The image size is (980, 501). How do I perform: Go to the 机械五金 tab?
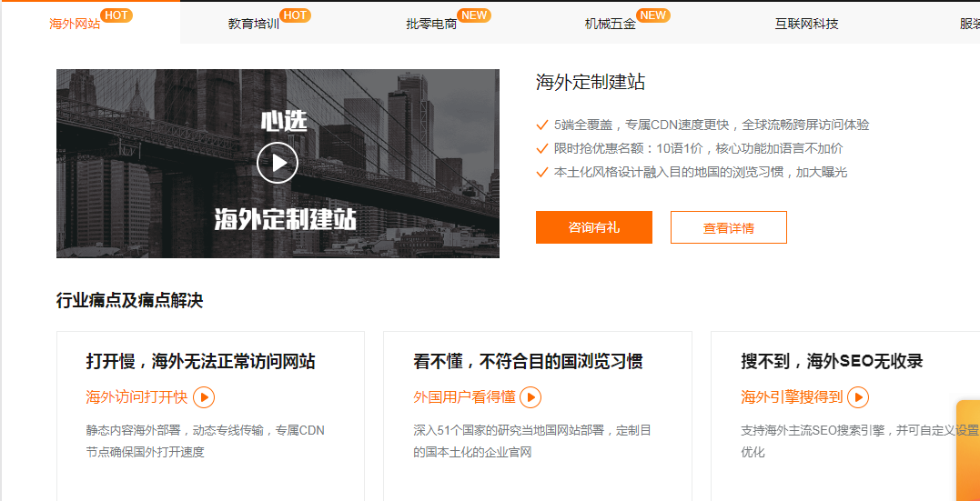click(610, 24)
